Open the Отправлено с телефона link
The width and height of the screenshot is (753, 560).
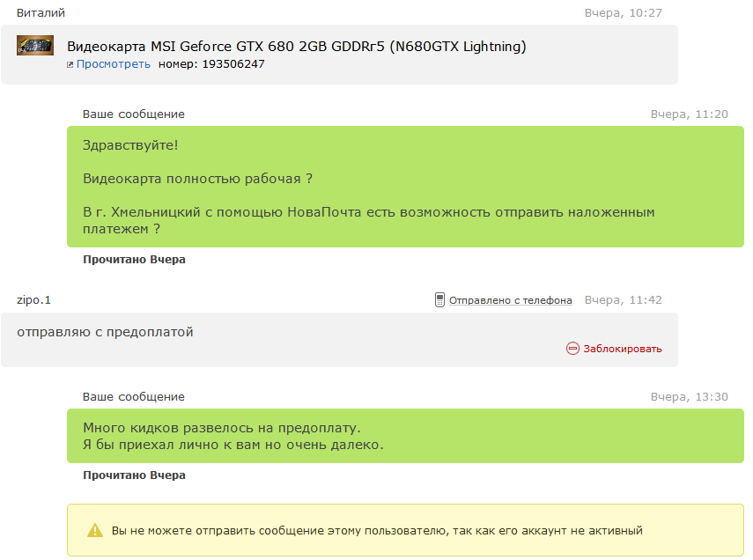511,300
